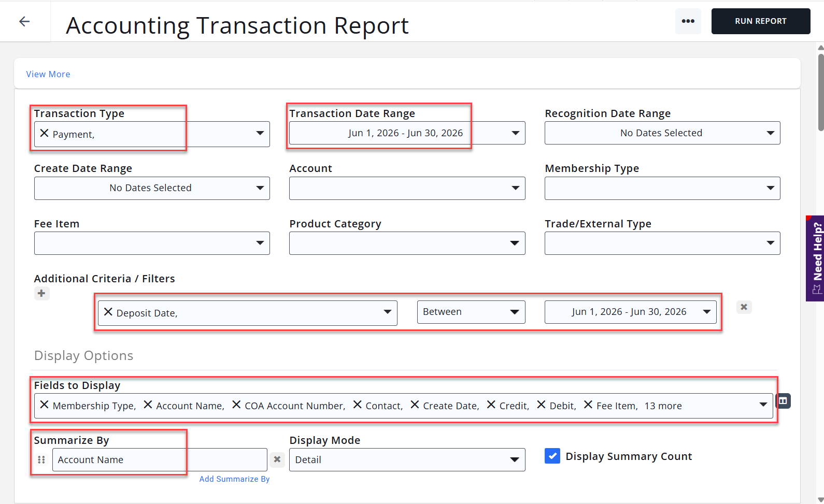Remove Payment from Transaction Type
This screenshot has height=504, width=824.
click(44, 134)
